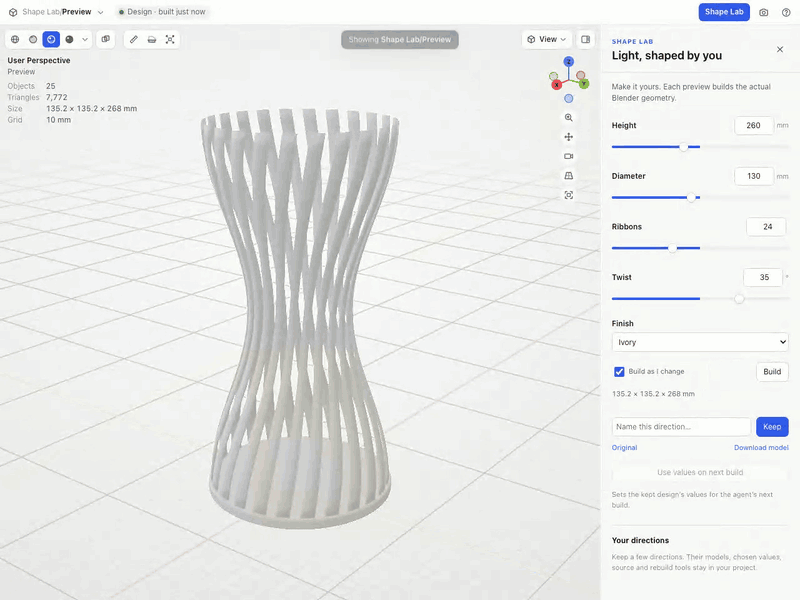Switch to solid shading mode
This screenshot has width=800, height=600.
33,39
